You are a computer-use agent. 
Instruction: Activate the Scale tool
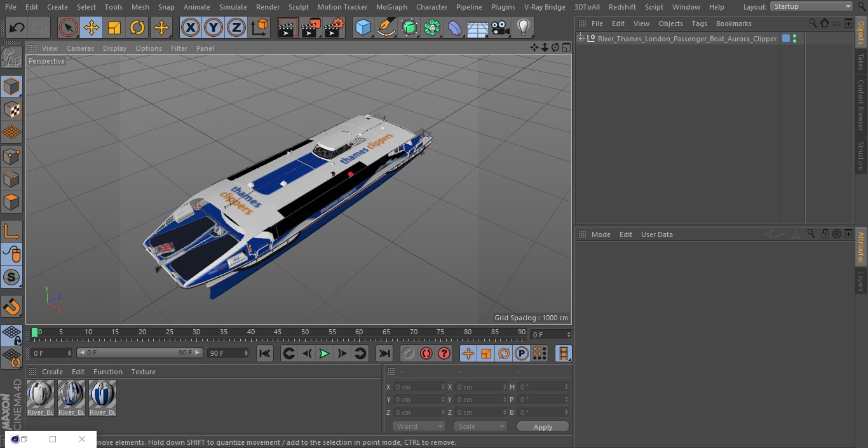click(x=114, y=27)
